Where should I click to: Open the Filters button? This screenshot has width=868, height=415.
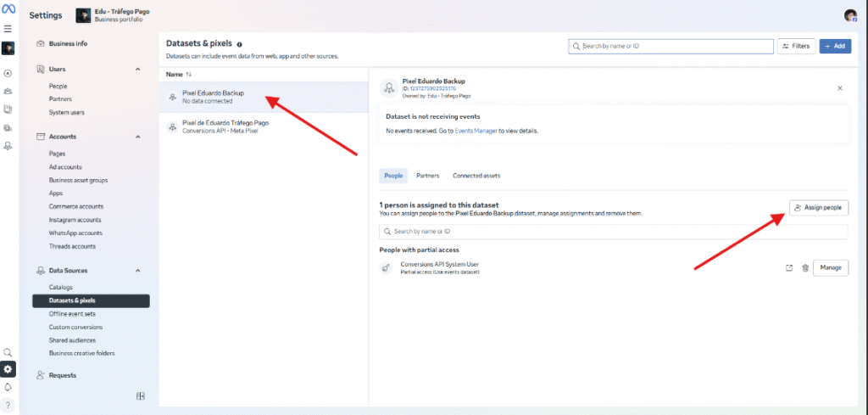(796, 46)
